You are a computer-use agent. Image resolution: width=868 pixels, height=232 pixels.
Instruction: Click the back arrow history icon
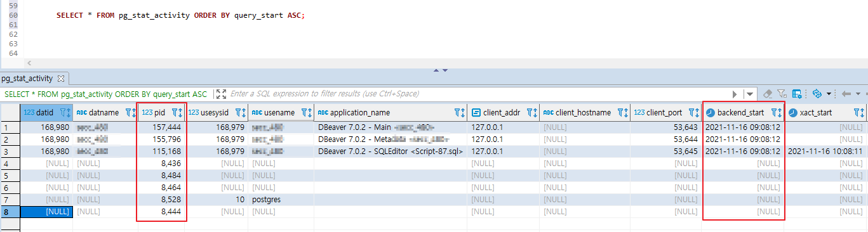pyautogui.click(x=846, y=94)
